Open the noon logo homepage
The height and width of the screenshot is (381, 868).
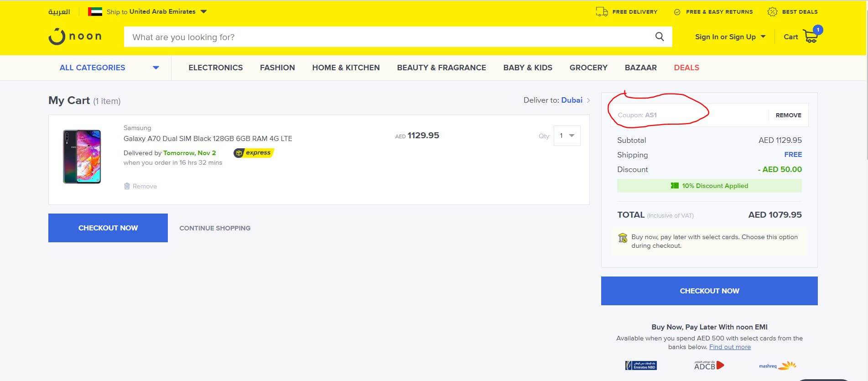(x=75, y=37)
